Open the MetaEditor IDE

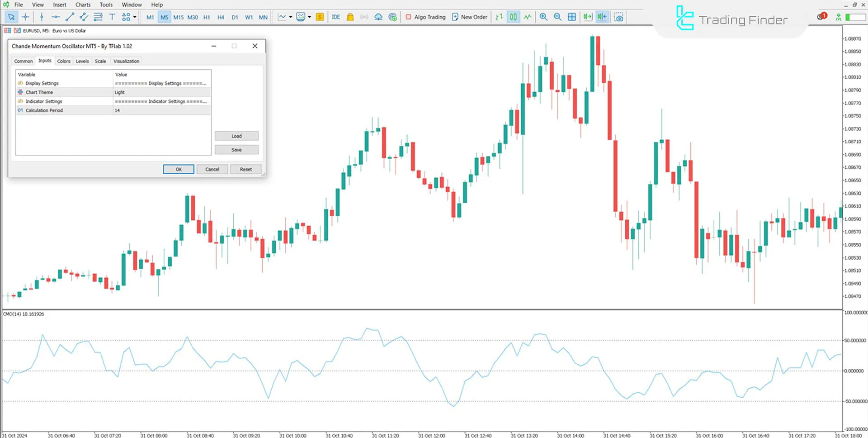[x=335, y=17]
